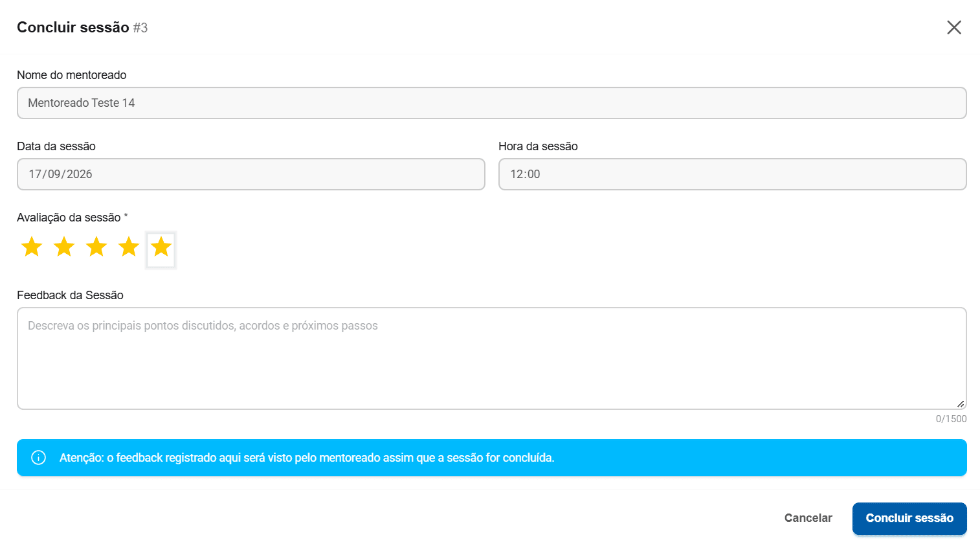
Task: Set session rating to one star
Action: point(32,247)
